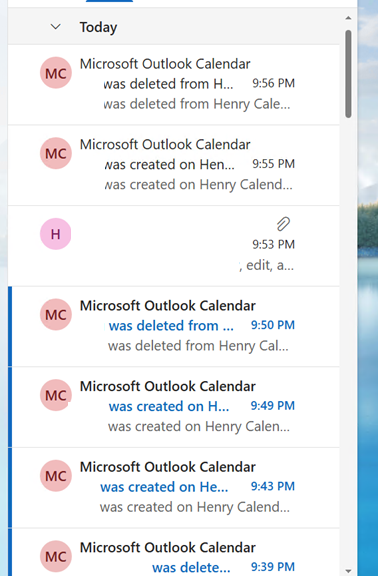Click the 9:53 PM timestamp
Image resolution: width=378 pixels, height=576 pixels.
coord(273,244)
